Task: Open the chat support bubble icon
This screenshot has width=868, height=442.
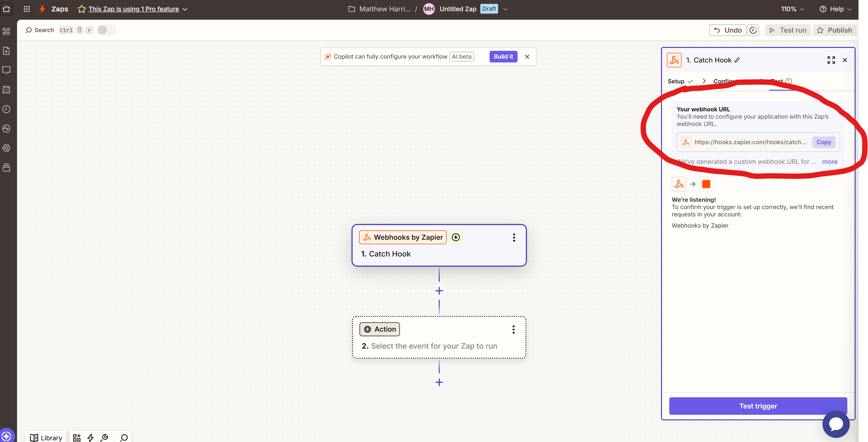Action: pos(836,424)
